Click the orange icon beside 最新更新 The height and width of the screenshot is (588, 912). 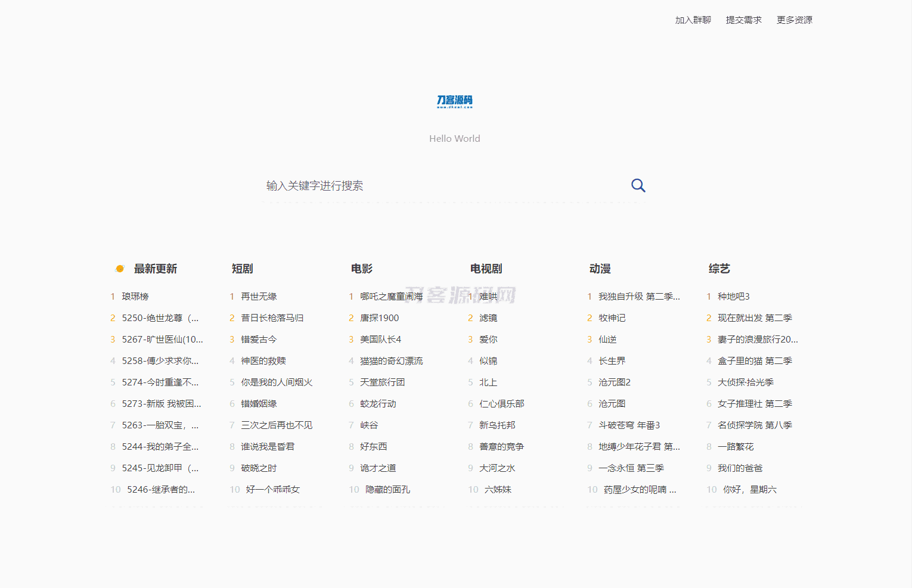(120, 269)
